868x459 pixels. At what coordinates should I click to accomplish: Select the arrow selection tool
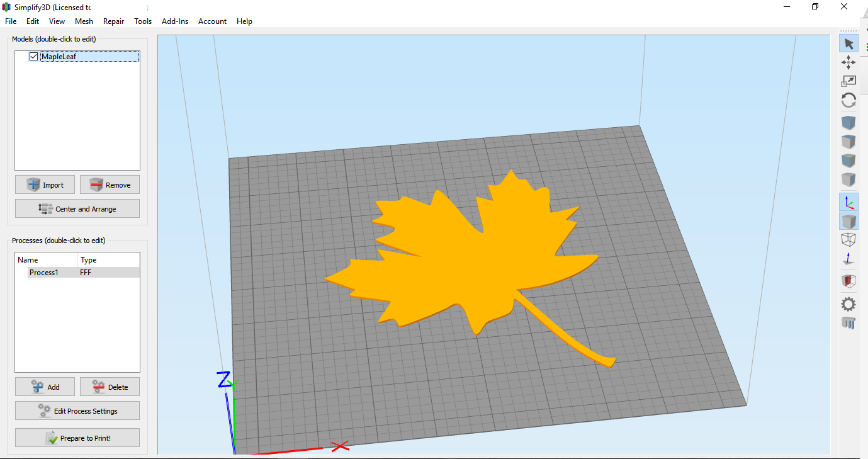coord(848,43)
